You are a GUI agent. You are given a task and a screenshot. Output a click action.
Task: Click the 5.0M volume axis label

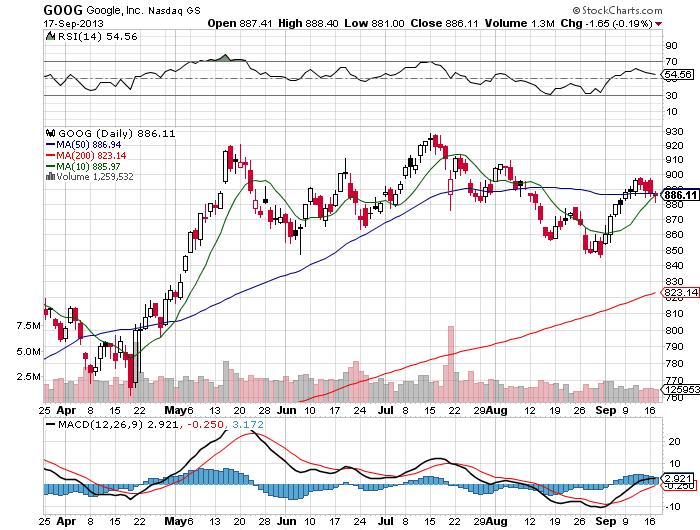click(x=29, y=351)
